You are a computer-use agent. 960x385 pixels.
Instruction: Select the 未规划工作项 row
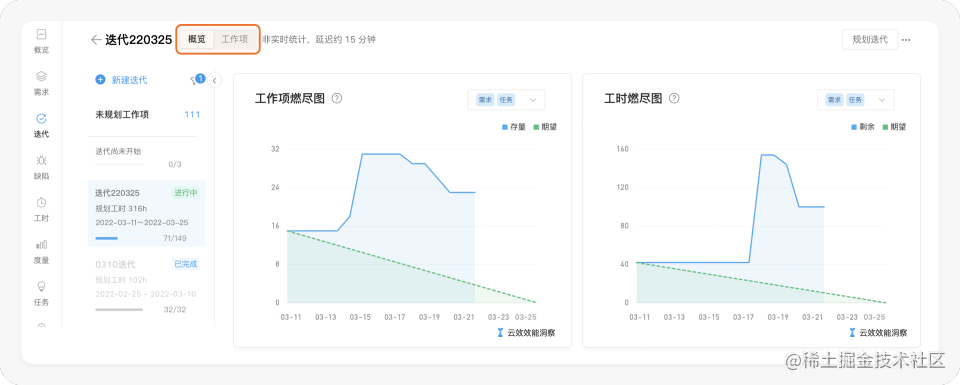tap(147, 114)
